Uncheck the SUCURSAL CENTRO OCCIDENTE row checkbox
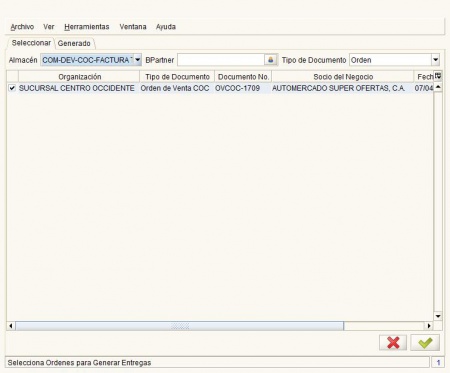450x373 pixels. click(12, 88)
